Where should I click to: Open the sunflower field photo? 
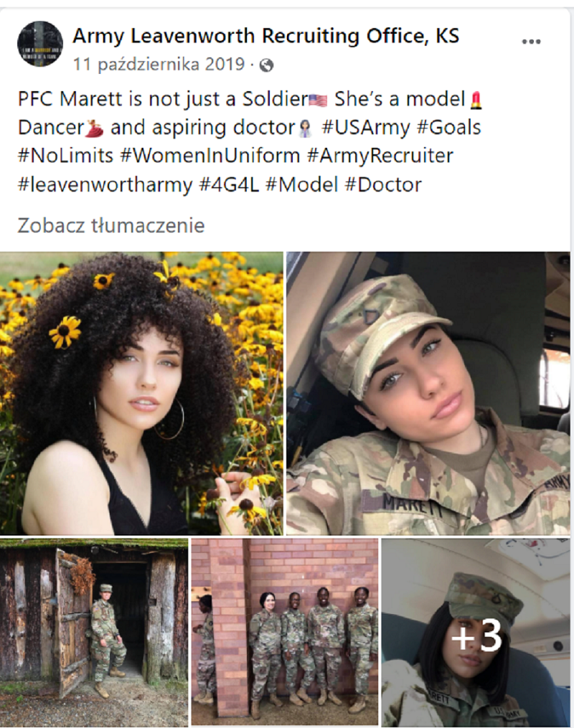point(141,393)
